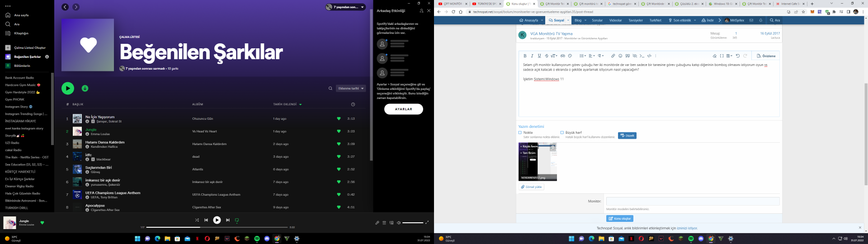Expand Spotify to full screen view
This screenshot has height=244, width=868.
coord(427,222)
